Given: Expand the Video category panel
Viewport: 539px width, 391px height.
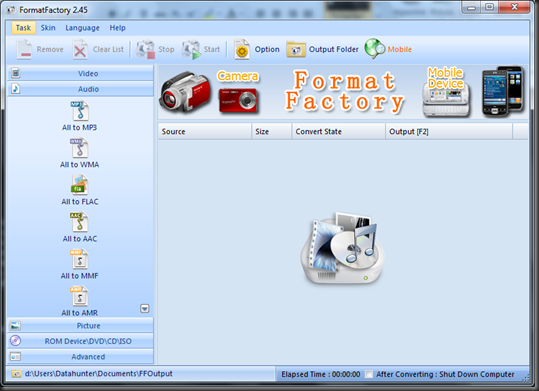Looking at the screenshot, I should [x=80, y=73].
